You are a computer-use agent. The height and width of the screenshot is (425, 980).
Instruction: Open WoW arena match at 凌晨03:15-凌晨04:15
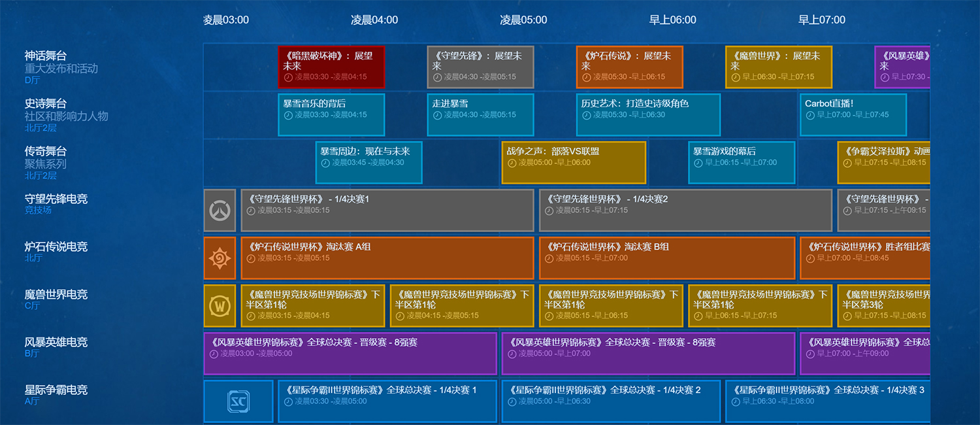(x=313, y=306)
